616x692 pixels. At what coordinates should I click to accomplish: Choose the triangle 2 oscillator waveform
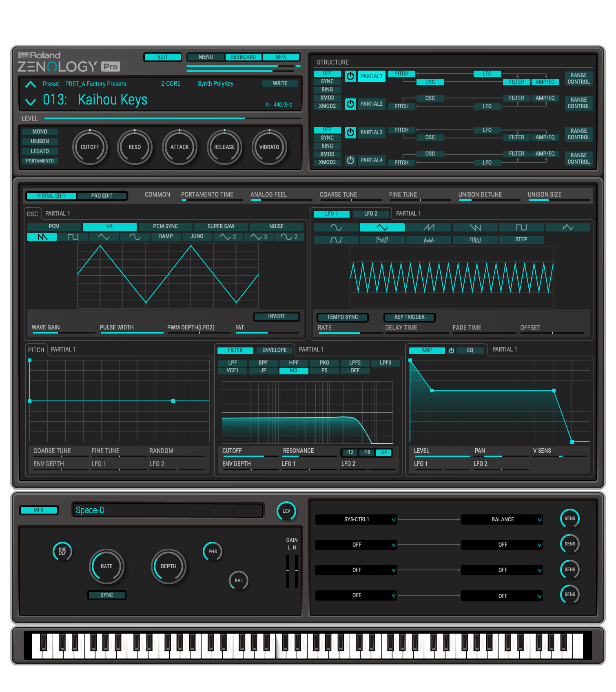click(x=228, y=237)
